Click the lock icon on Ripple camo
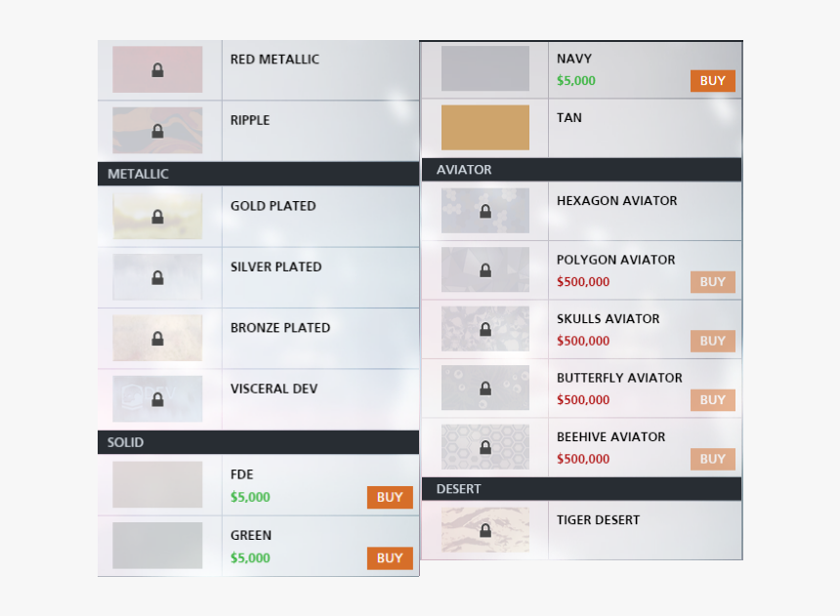 pos(157,131)
